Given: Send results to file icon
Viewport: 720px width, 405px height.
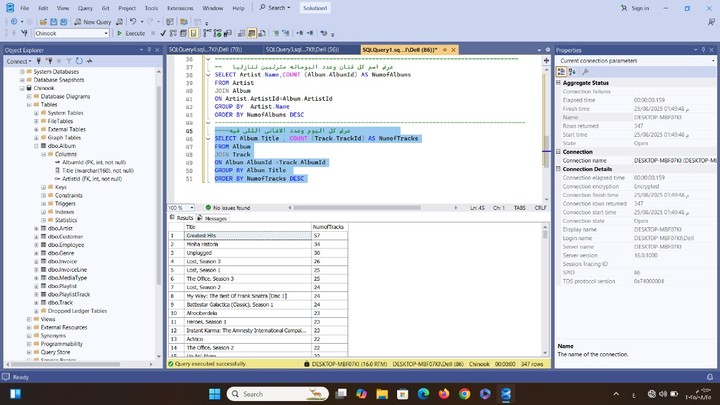Looking at the screenshot, I should coord(262,33).
